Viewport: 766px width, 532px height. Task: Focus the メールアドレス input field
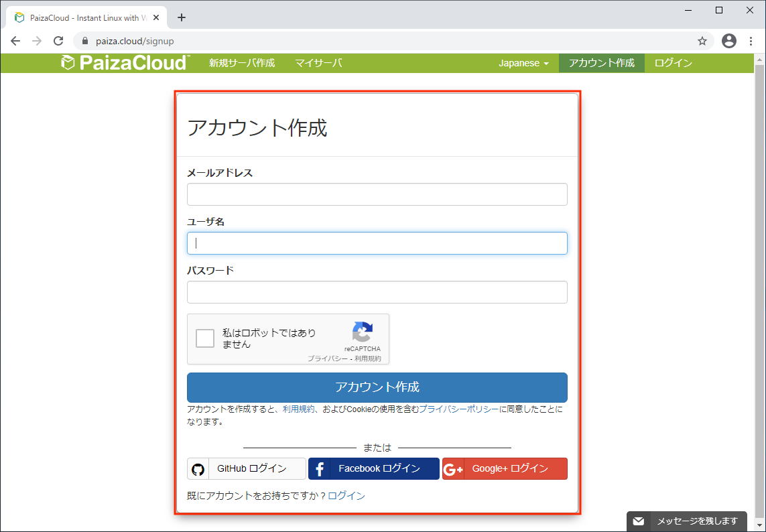[377, 194]
